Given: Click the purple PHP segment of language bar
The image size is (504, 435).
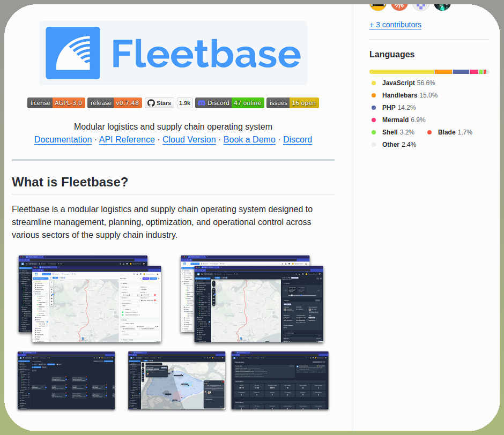Looking at the screenshot, I should pos(461,72).
